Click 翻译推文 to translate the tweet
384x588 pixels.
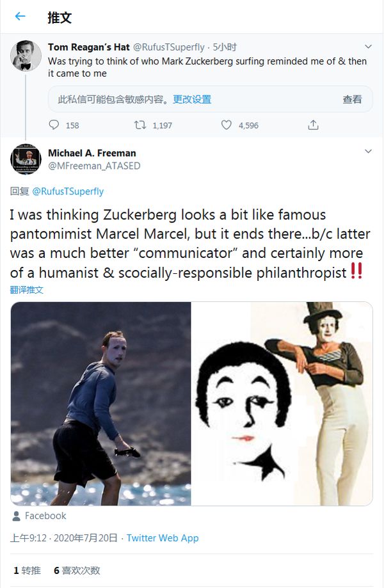27,290
